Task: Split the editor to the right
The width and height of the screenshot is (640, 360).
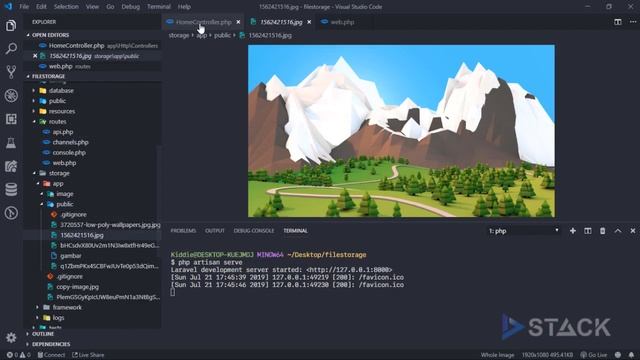Action: 618,22
